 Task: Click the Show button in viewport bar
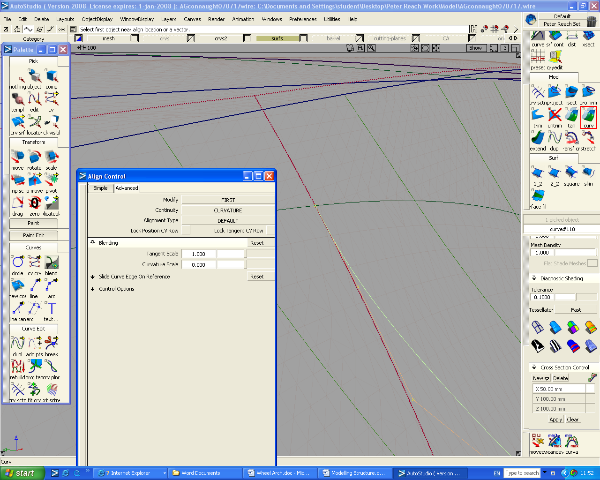click(x=475, y=48)
